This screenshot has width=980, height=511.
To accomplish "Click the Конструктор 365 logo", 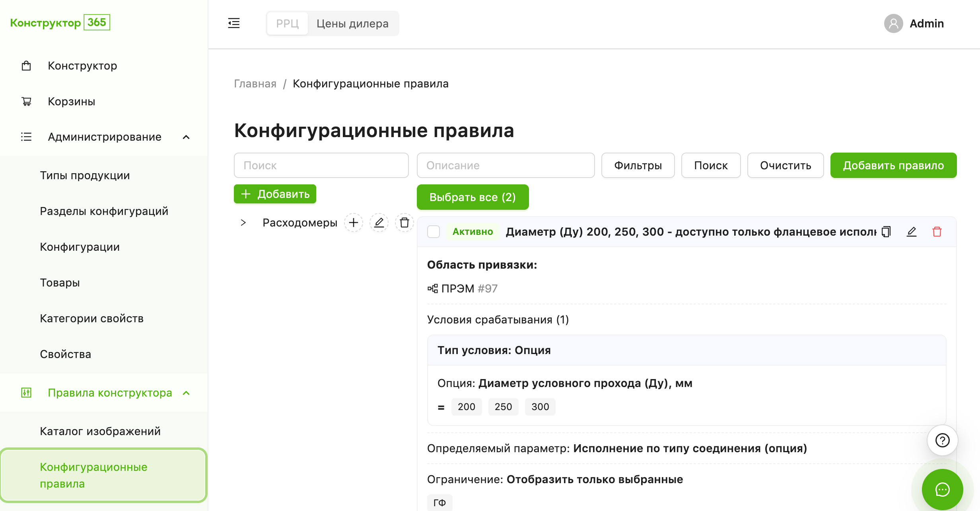I will (60, 22).
